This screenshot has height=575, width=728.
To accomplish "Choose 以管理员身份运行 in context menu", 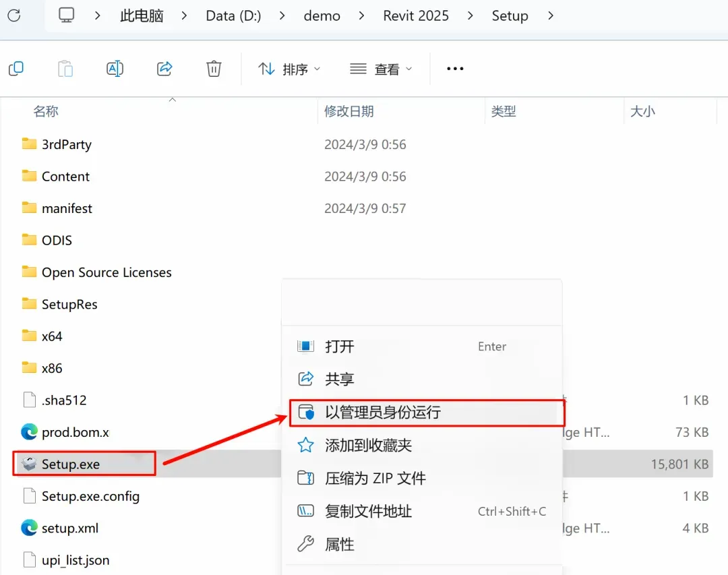I will tap(427, 413).
